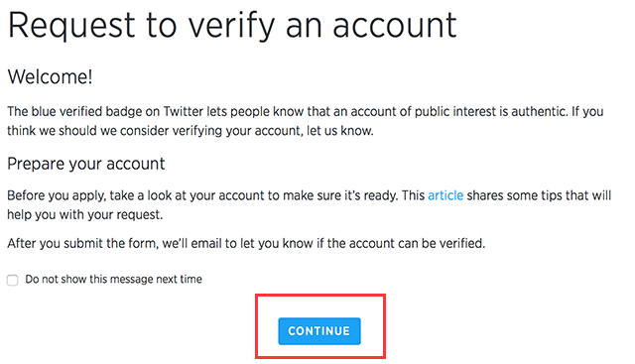The width and height of the screenshot is (635, 364).
Task: Click the word 'Twitter' in the first paragraph
Action: 183,111
